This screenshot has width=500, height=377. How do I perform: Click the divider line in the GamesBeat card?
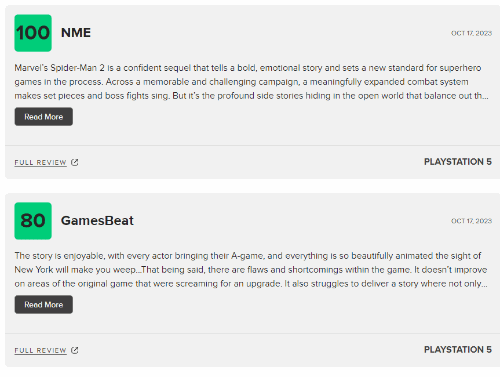[252, 333]
